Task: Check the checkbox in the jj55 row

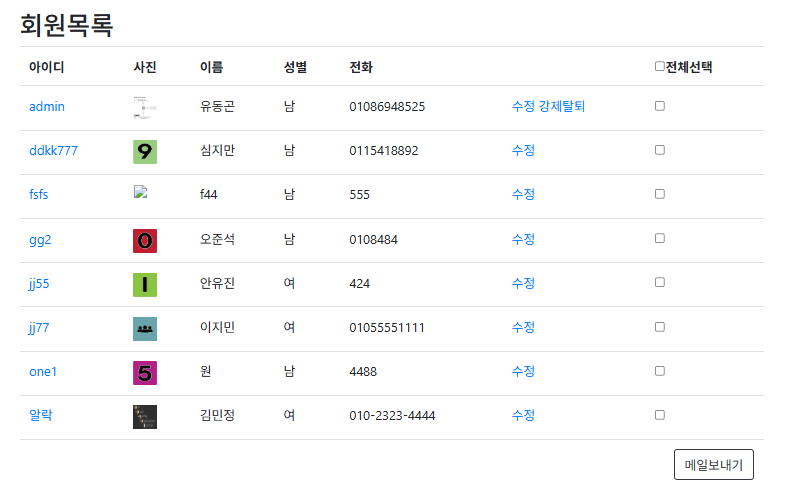Action: (x=660, y=282)
